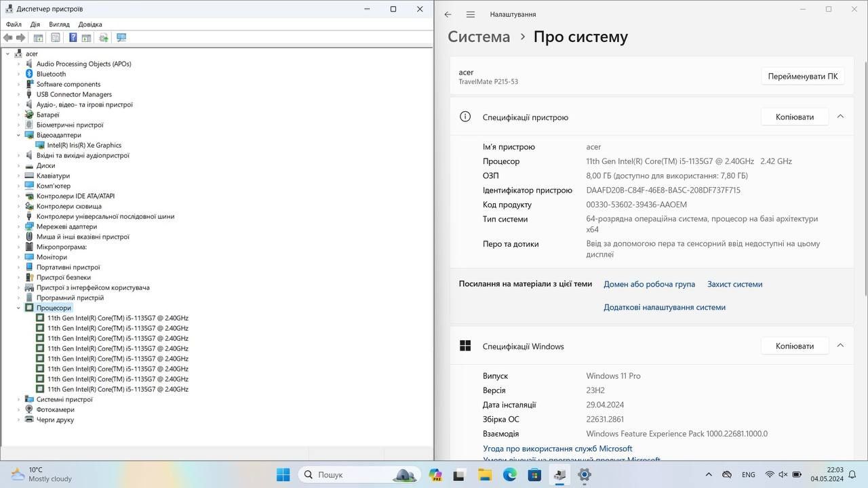Screen dimensions: 868x488
Task: Click the Settings gear on the taskbar
Action: pyautogui.click(x=584, y=474)
